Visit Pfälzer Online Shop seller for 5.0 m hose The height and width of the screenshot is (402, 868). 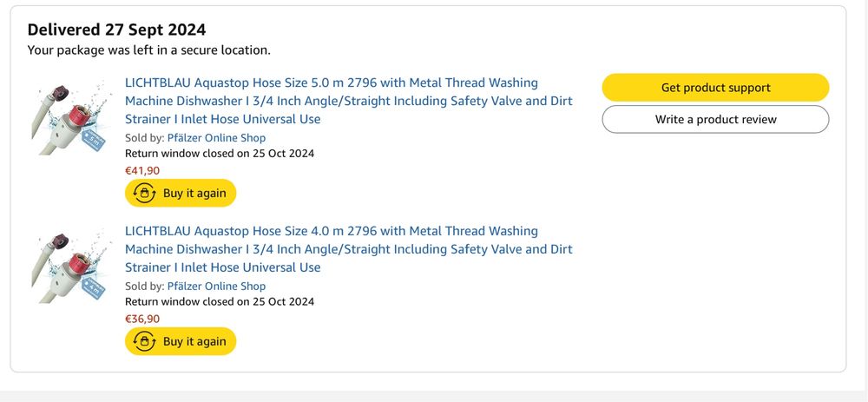pos(216,138)
